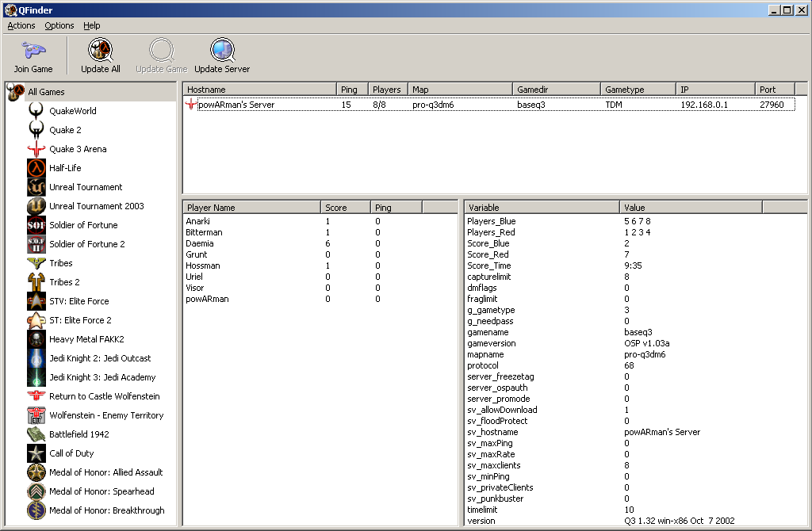Click the Update Server toolbar icon
The height and width of the screenshot is (531, 812).
223,50
